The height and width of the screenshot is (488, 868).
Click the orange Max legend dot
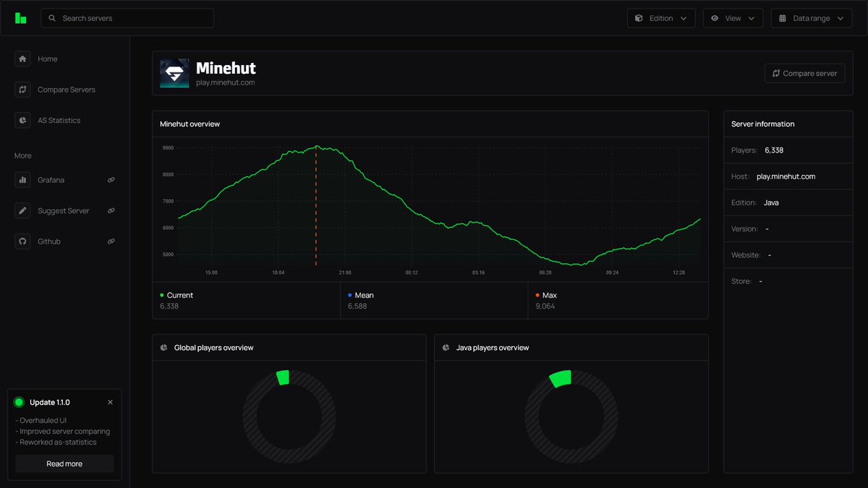pos(537,295)
